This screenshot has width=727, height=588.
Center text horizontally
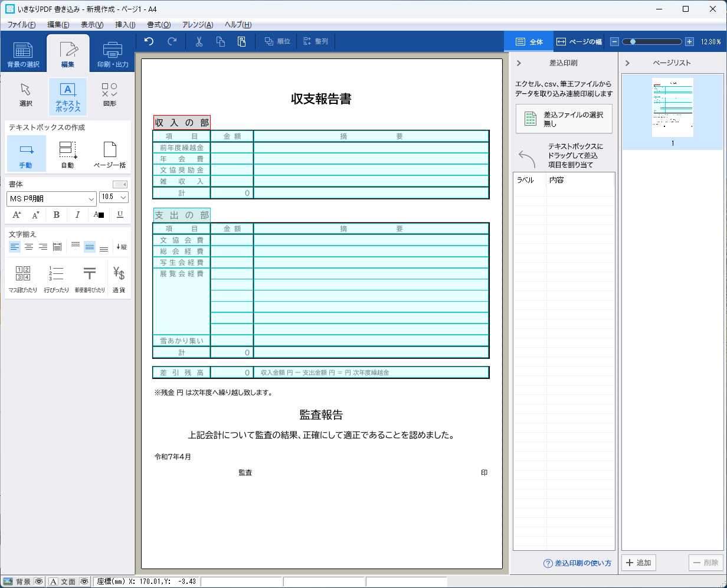tap(28, 247)
